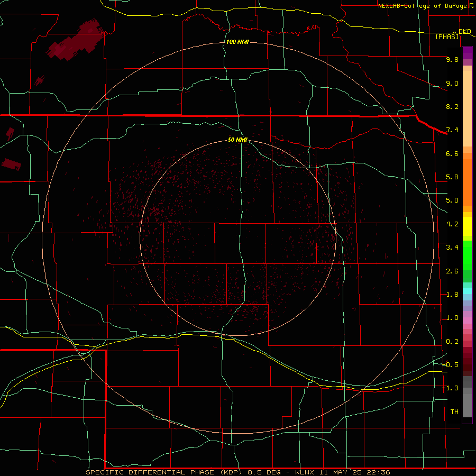Click the orange band of the color bar
476x476 pixels.
(467, 182)
